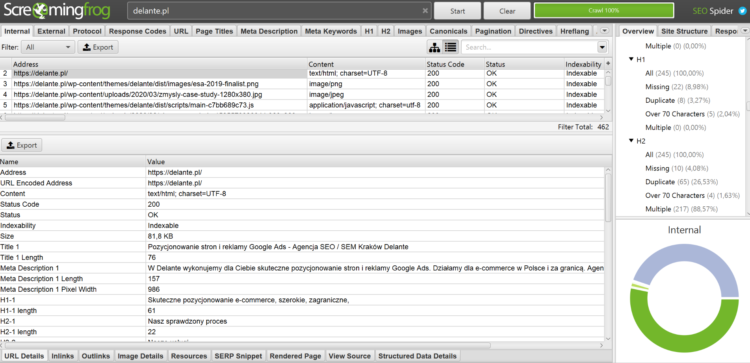750x363 pixels.
Task: Expand more tabs arrow in main panel
Action: point(605,31)
